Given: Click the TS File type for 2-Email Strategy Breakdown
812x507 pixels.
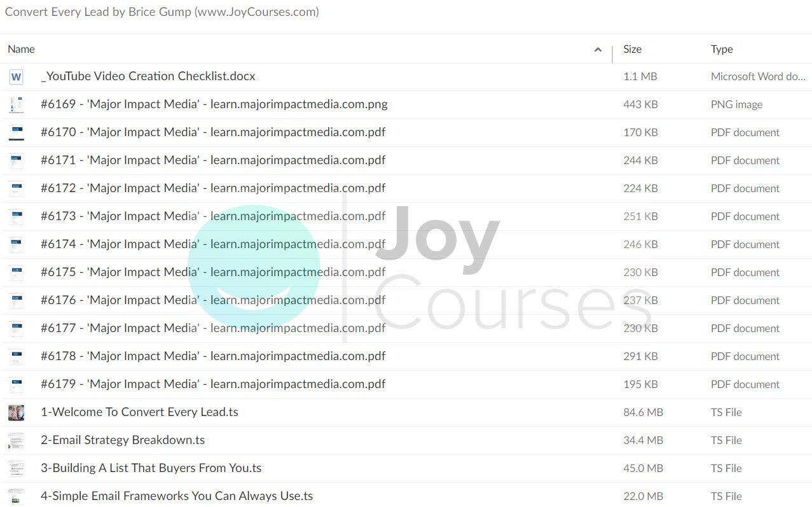Looking at the screenshot, I should click(x=727, y=440).
